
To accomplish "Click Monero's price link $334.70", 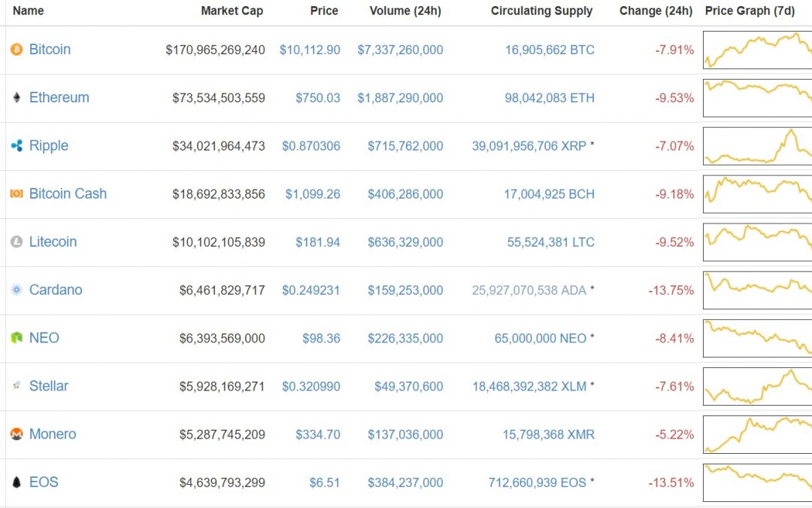I will click(320, 434).
